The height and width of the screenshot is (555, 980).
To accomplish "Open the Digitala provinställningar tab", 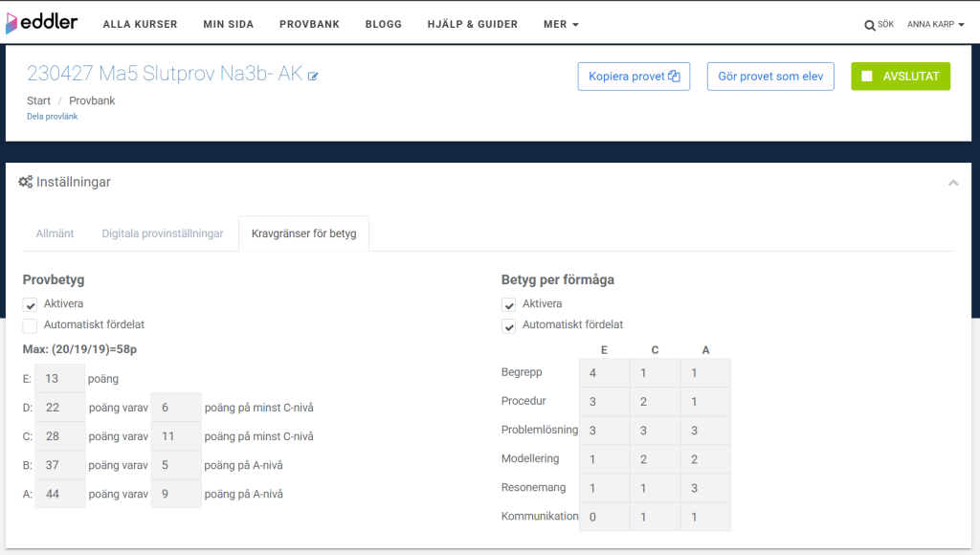I will point(163,233).
